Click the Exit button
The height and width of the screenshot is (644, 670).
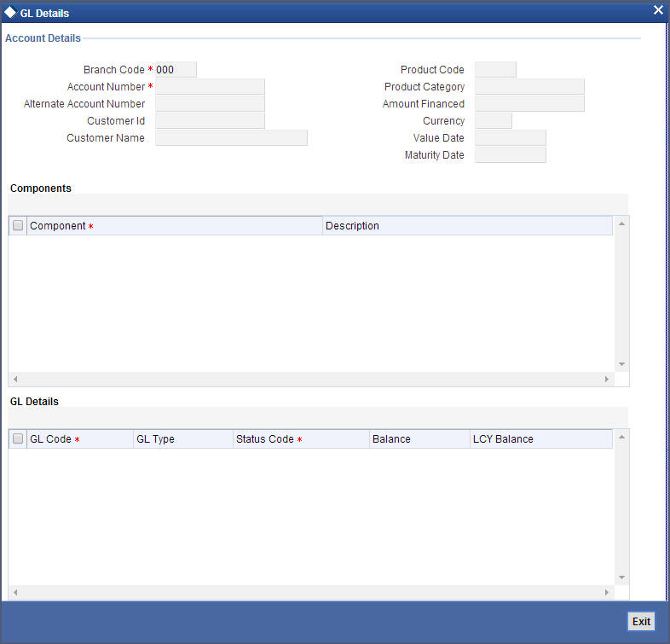[x=641, y=621]
